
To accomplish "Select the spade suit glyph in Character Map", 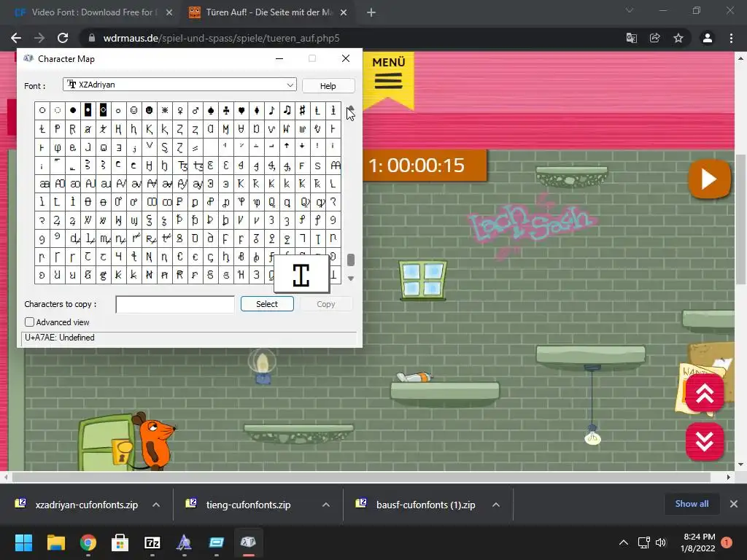I will [211, 111].
